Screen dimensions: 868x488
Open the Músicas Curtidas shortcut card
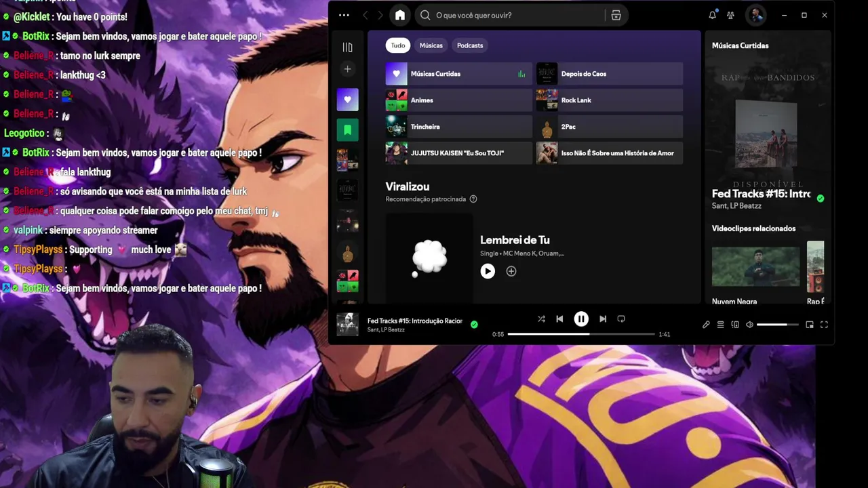point(459,74)
